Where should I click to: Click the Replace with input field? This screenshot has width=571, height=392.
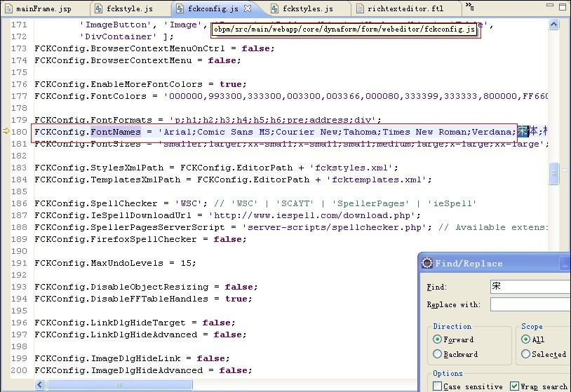pyautogui.click(x=530, y=304)
